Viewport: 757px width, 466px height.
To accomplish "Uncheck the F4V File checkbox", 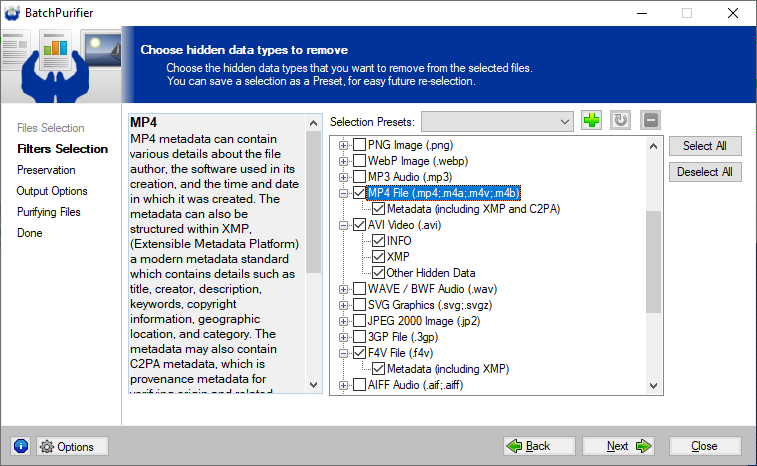I will [359, 353].
